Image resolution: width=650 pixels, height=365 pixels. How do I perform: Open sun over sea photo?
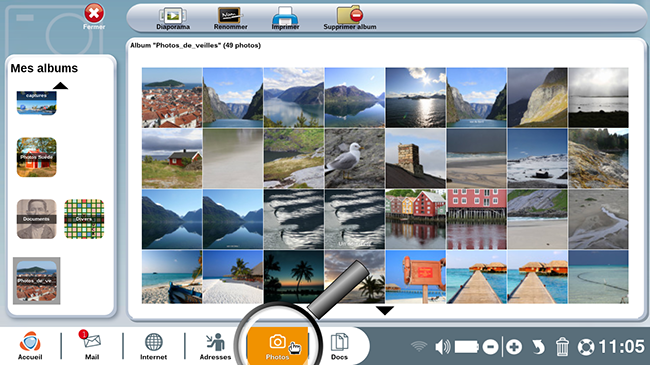415,97
